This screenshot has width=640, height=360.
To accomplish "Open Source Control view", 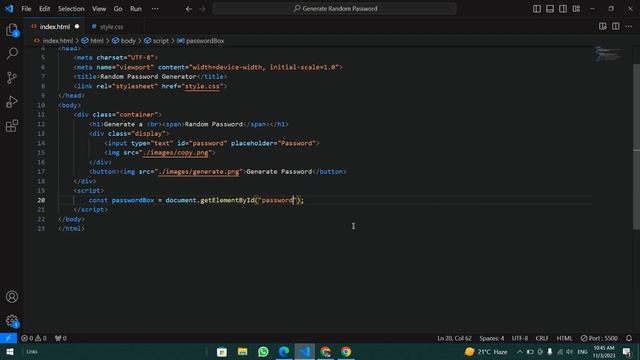I will pos(12,78).
